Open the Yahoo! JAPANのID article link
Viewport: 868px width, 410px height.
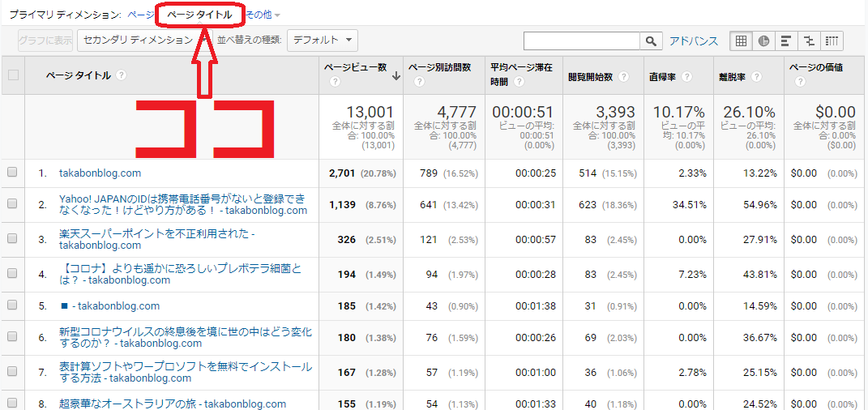pyautogui.click(x=182, y=204)
